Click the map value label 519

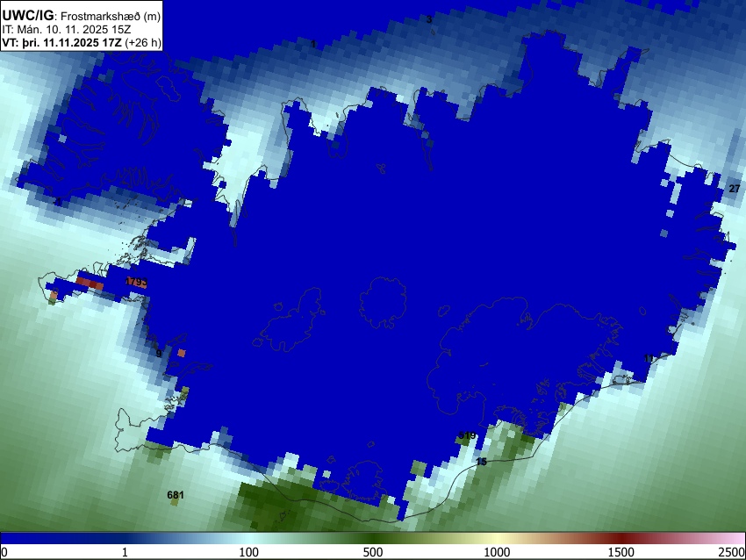point(467,435)
